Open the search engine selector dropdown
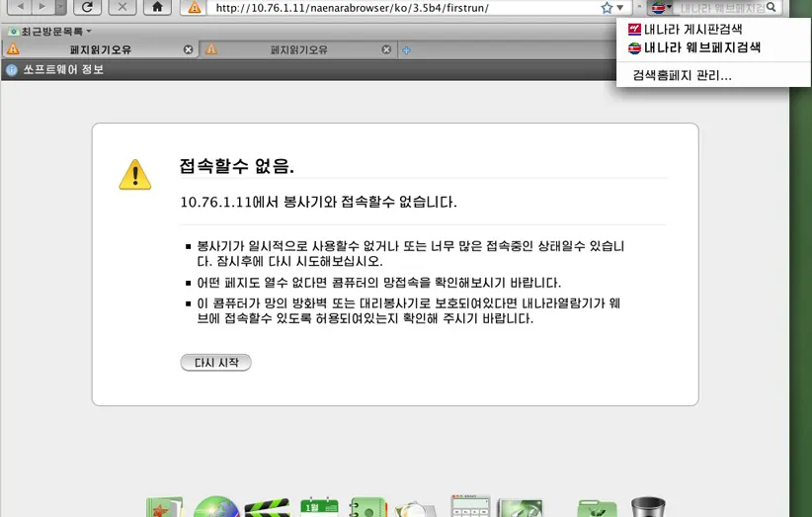Screen dimensions: 812x517 pyautogui.click(x=662, y=8)
